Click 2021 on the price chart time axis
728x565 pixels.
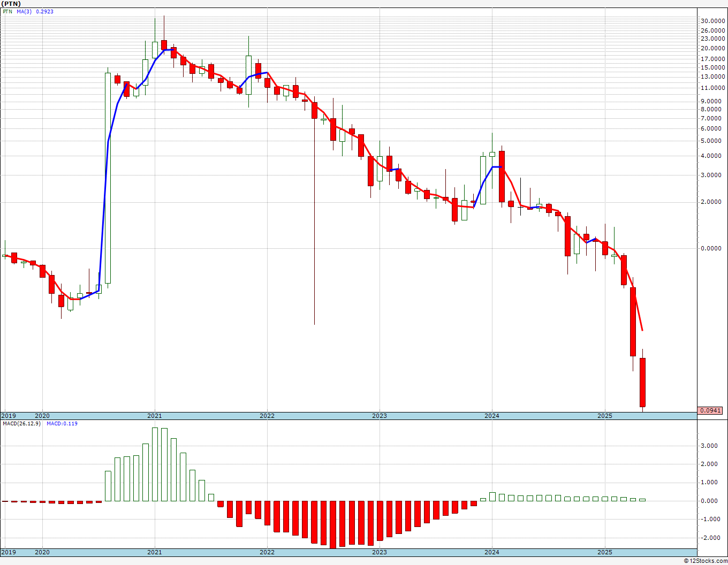pos(154,416)
